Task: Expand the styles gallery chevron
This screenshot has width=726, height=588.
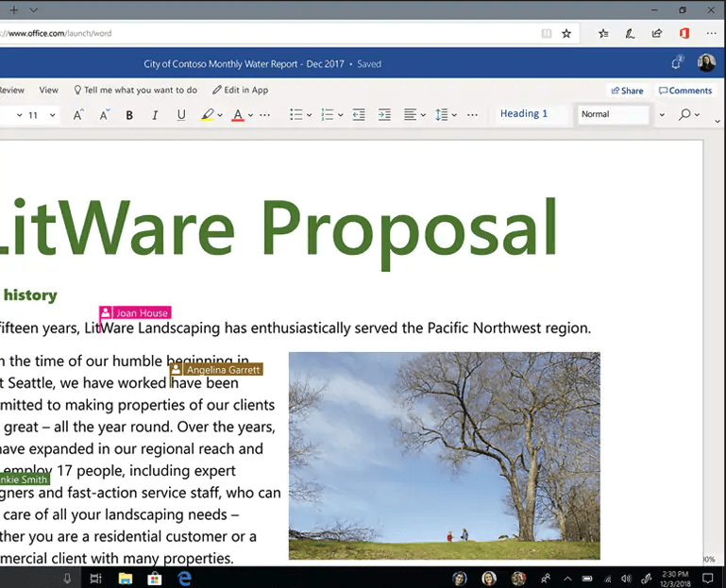Action: (662, 115)
